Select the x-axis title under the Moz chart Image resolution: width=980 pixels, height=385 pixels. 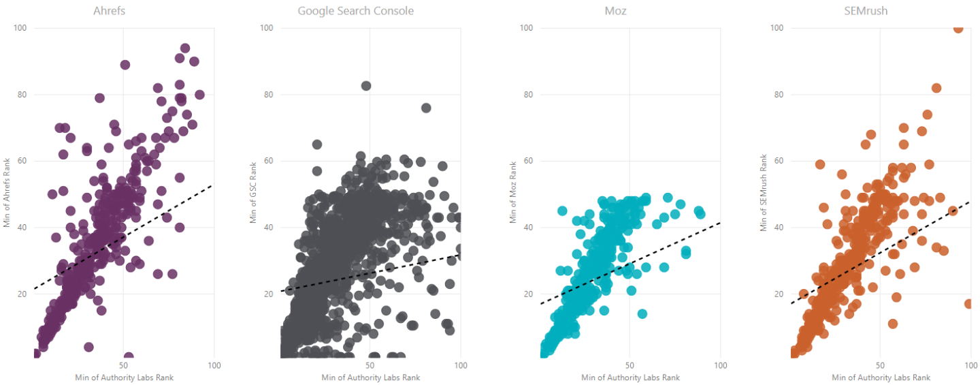point(630,378)
